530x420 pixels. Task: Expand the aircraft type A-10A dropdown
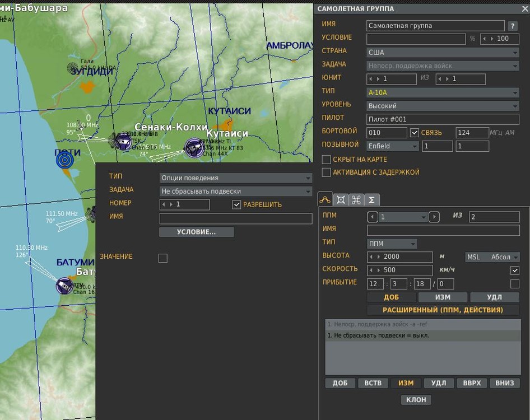(x=443, y=92)
